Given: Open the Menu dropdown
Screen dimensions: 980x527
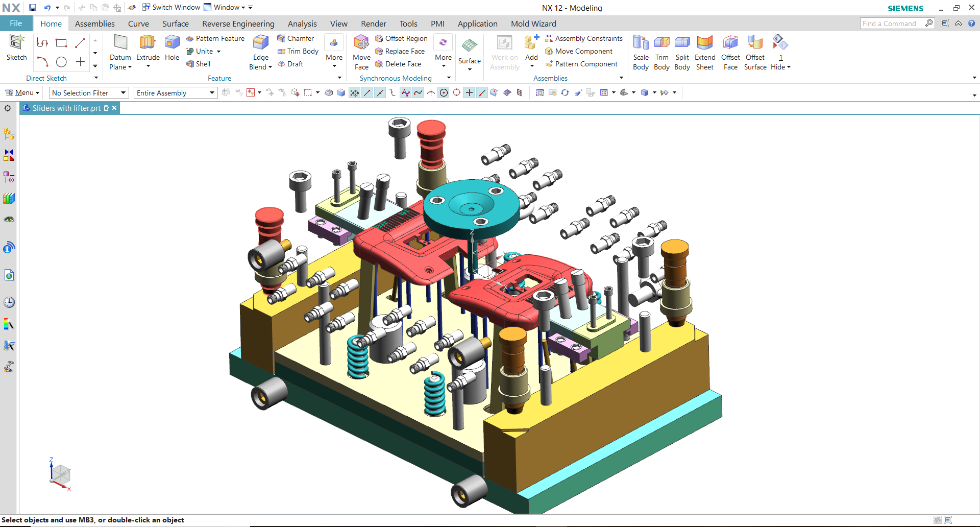Looking at the screenshot, I should pyautogui.click(x=22, y=92).
